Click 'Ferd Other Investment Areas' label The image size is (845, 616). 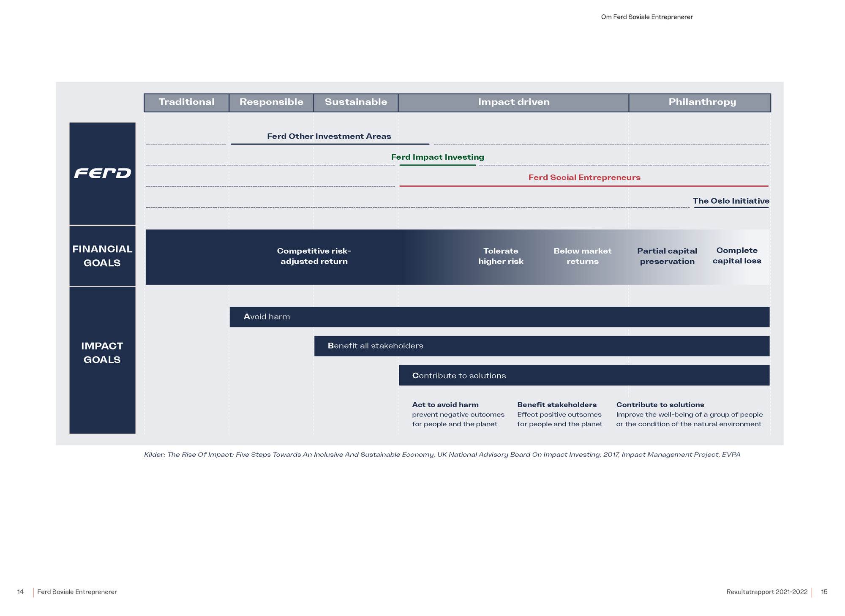click(x=329, y=136)
